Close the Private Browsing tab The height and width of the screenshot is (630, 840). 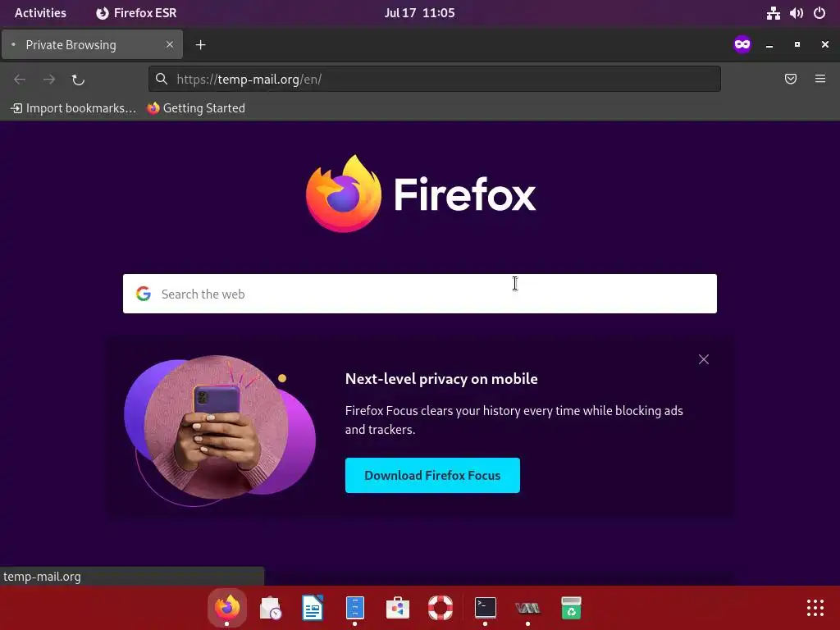click(x=170, y=44)
